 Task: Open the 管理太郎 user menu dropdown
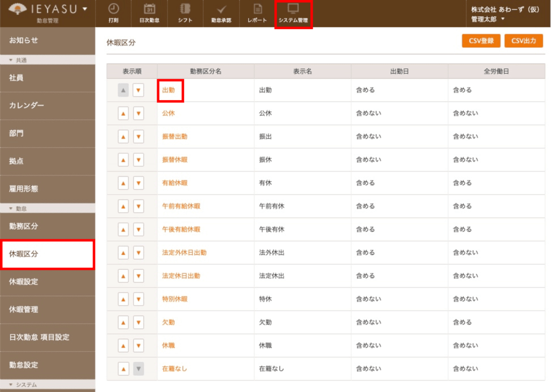pyautogui.click(x=488, y=19)
